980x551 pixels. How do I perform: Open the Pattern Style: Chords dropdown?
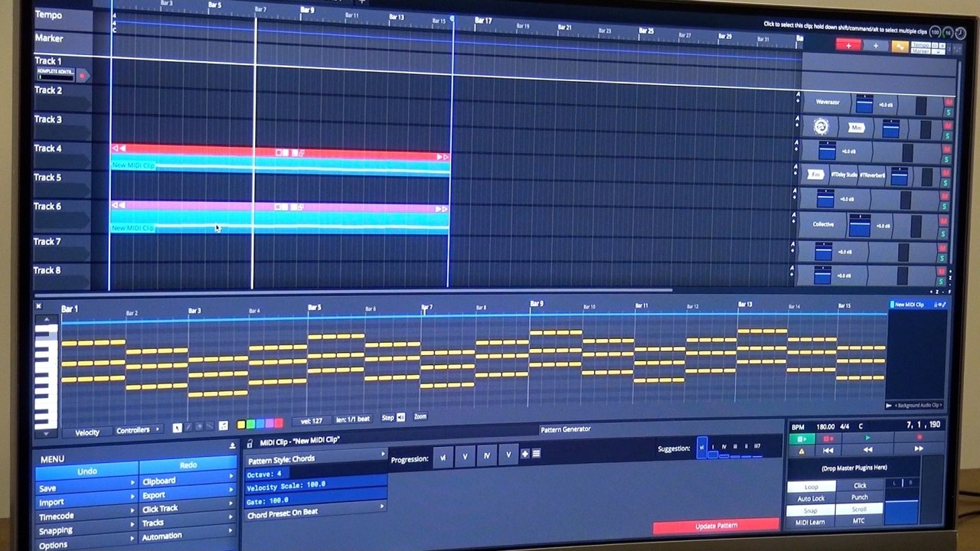[x=316, y=458]
